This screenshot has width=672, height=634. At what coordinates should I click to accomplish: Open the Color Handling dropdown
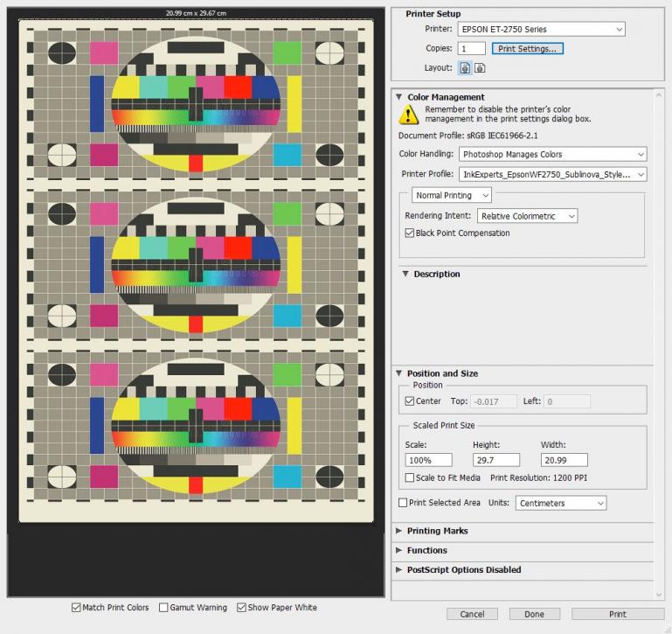click(x=552, y=154)
